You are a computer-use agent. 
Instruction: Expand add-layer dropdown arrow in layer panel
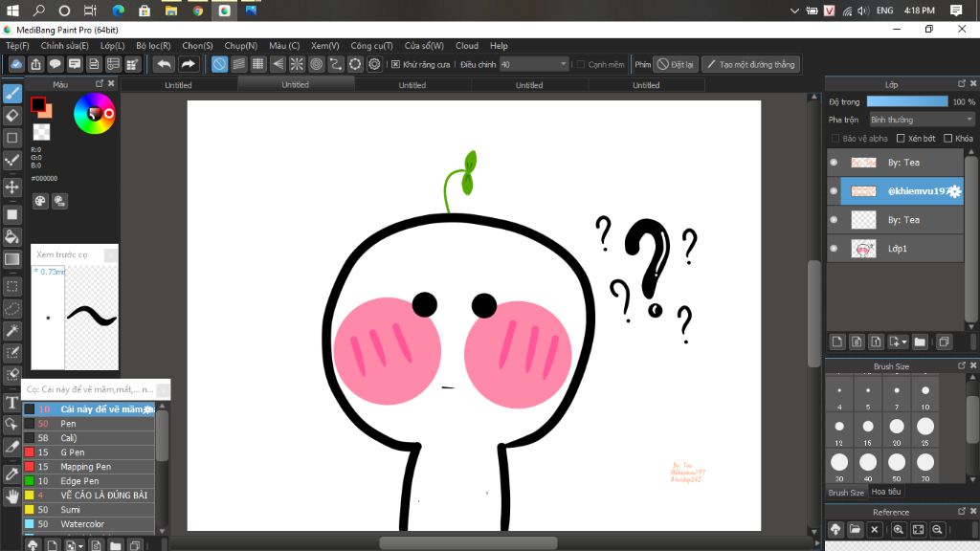click(x=903, y=342)
